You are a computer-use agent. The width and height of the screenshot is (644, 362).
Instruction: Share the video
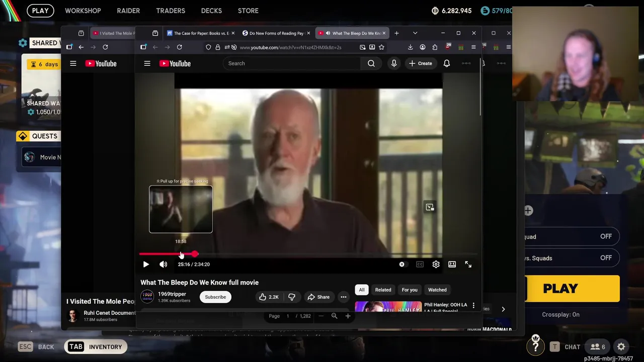(318, 297)
